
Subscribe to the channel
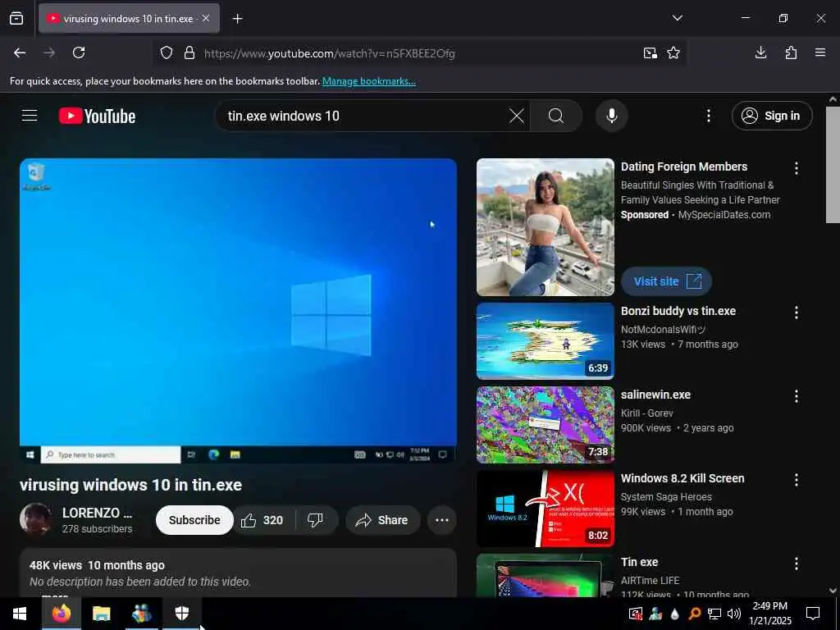[194, 520]
